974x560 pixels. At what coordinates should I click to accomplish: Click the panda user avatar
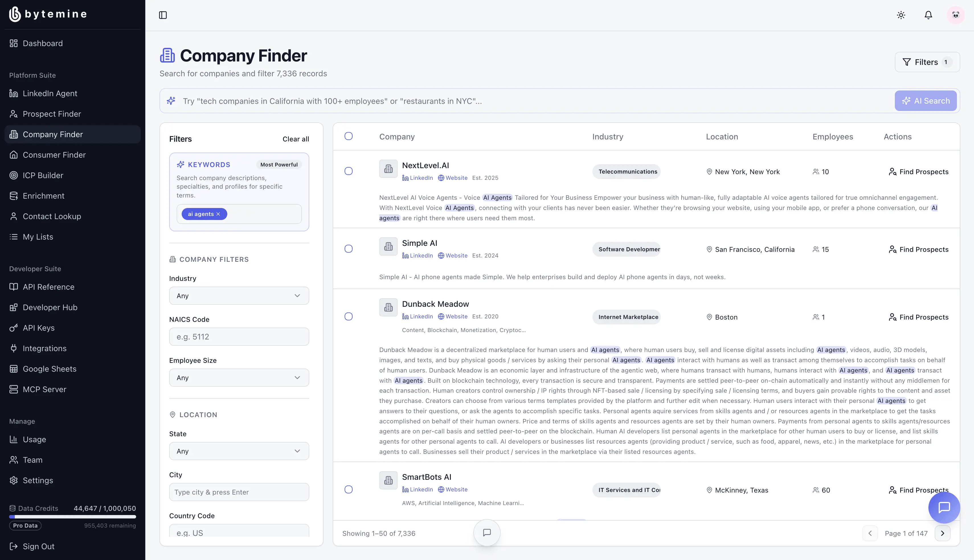(x=955, y=15)
